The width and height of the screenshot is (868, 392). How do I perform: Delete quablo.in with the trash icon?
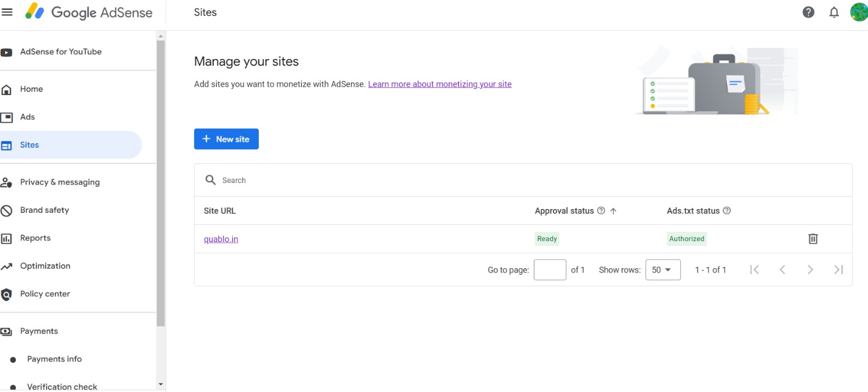coord(813,238)
